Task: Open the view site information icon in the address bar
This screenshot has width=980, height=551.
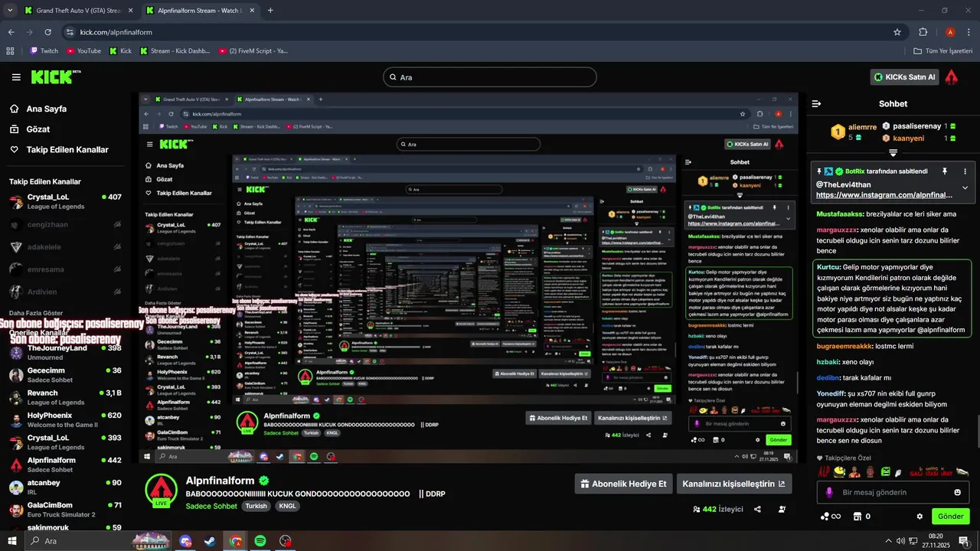Action: [x=70, y=32]
